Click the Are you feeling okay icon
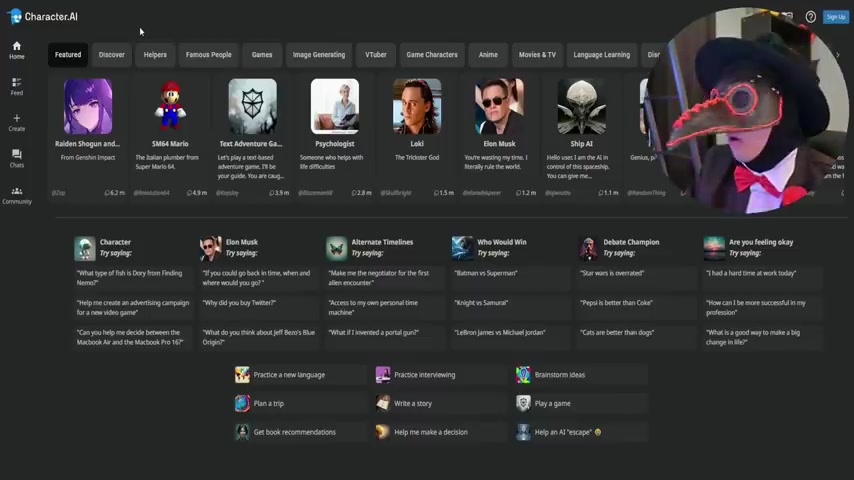The height and width of the screenshot is (480, 854). (x=714, y=248)
